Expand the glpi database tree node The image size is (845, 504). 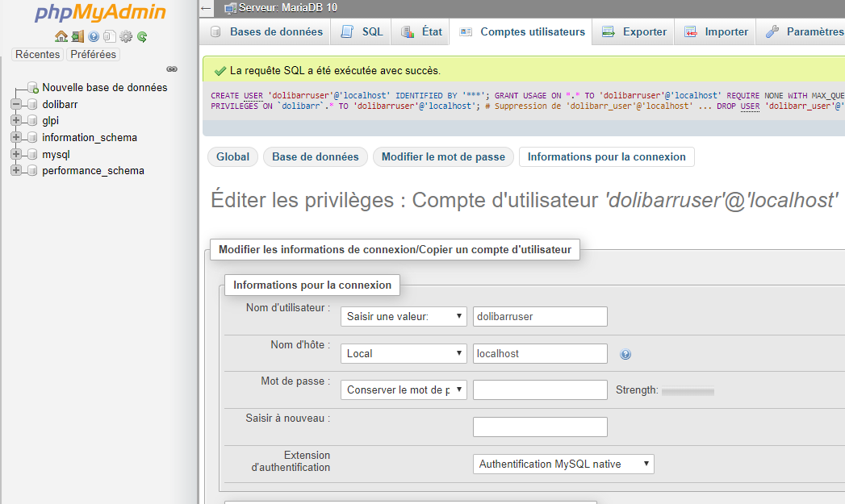pyautogui.click(x=15, y=121)
